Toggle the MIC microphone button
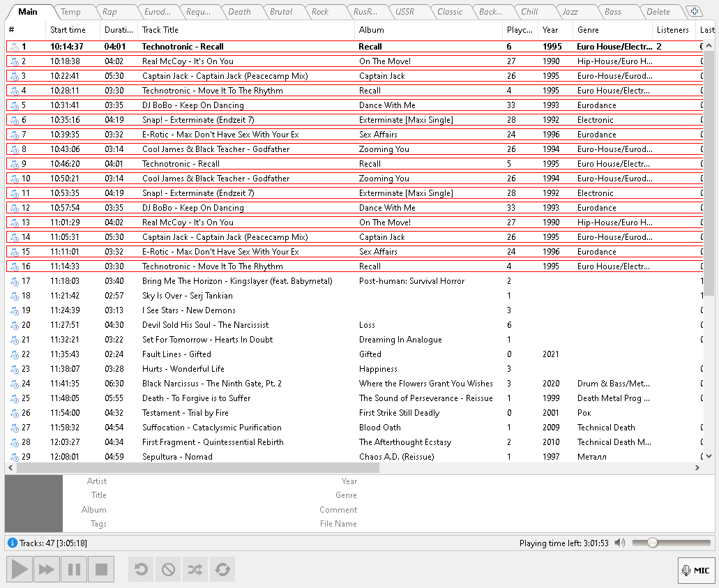The width and height of the screenshot is (719, 588). (696, 570)
